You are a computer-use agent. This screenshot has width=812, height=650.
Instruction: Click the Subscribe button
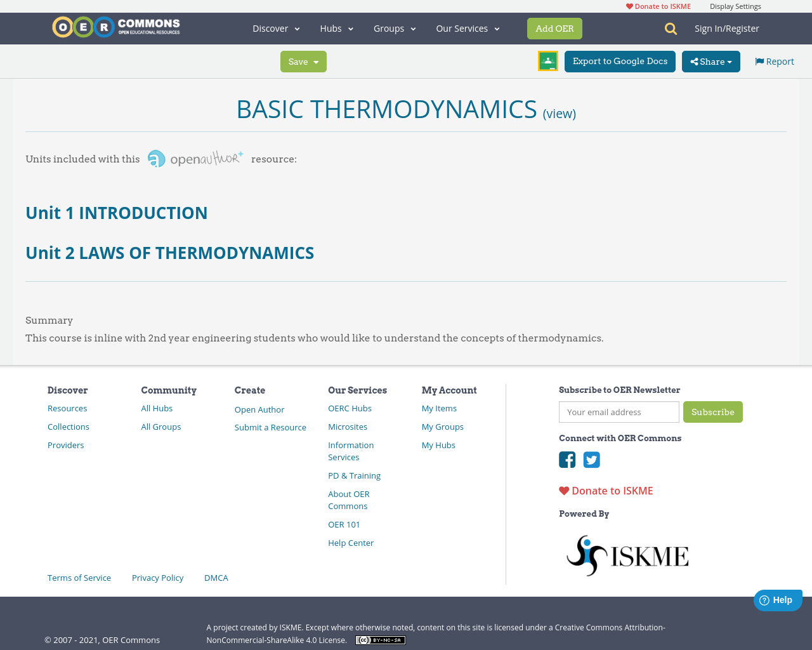[x=712, y=411]
